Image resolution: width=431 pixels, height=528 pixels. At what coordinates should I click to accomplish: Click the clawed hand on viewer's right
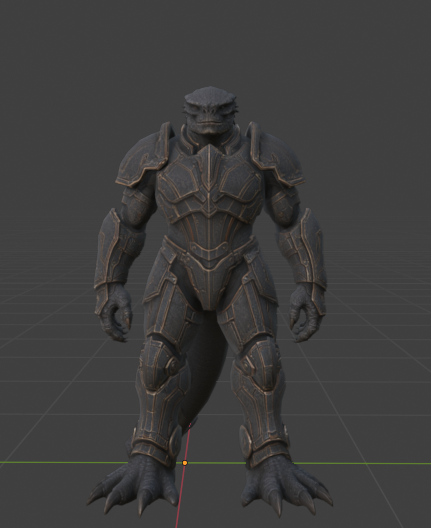click(x=306, y=311)
